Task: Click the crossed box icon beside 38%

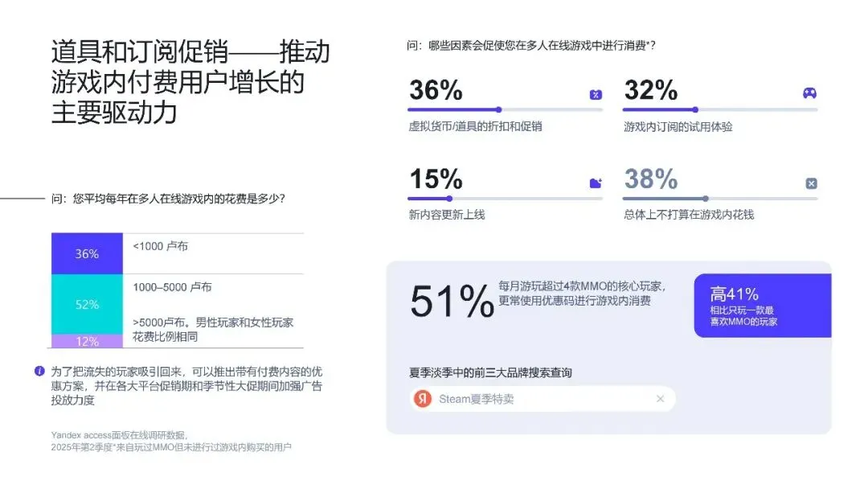Action: coord(812,183)
